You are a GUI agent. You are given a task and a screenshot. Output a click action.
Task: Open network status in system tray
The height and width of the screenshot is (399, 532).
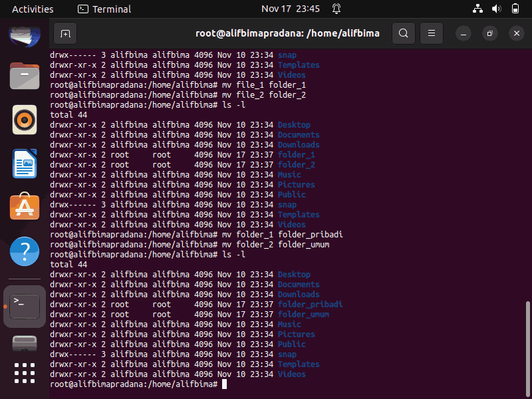tap(477, 9)
